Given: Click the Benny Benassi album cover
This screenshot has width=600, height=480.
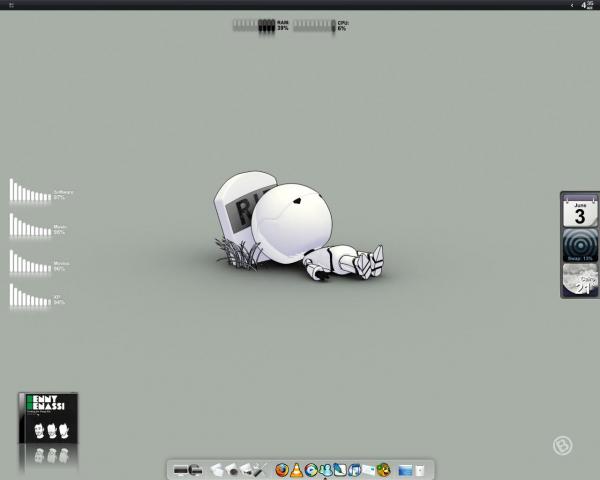Looking at the screenshot, I should pyautogui.click(x=48, y=418).
